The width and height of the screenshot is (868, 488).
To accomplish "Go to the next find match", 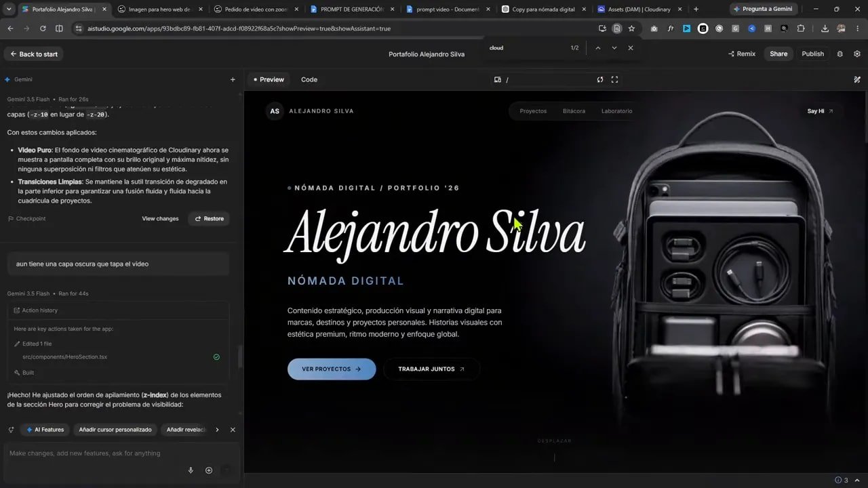I will click(614, 48).
